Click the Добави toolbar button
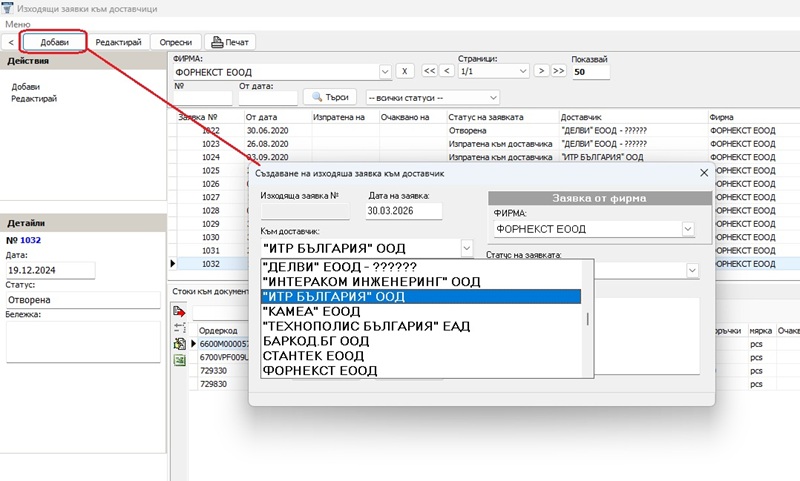This screenshot has height=481, width=800. [54, 42]
